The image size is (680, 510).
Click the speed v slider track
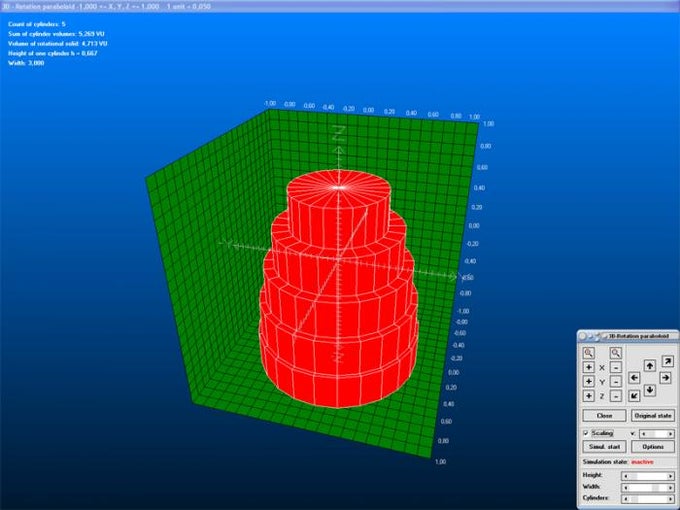657,433
